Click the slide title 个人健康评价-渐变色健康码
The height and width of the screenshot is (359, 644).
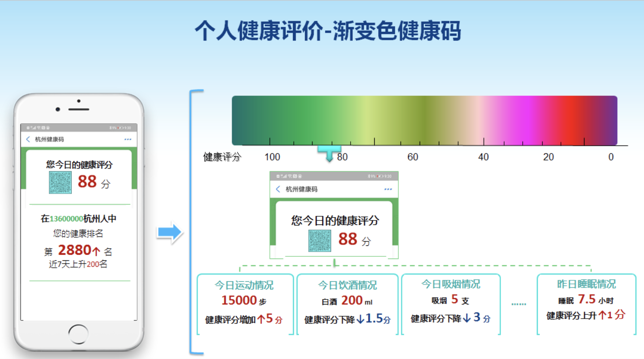click(328, 31)
